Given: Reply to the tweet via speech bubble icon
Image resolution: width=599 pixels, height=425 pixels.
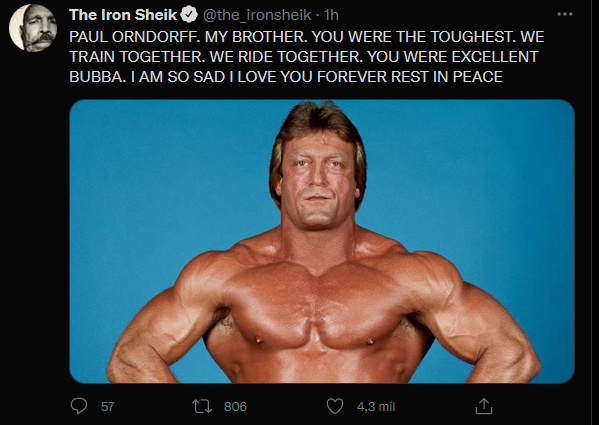Looking at the screenshot, I should point(79,406).
